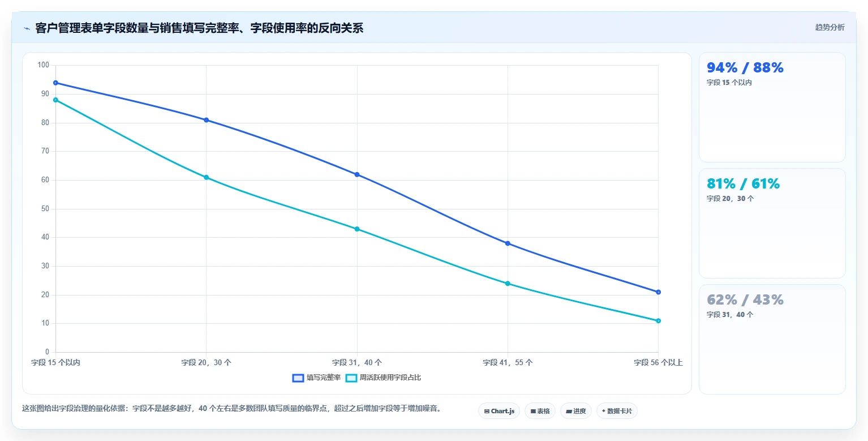This screenshot has height=441, width=868.
Task: Click the x-axis label 字段 31，40 个
Action: [357, 362]
